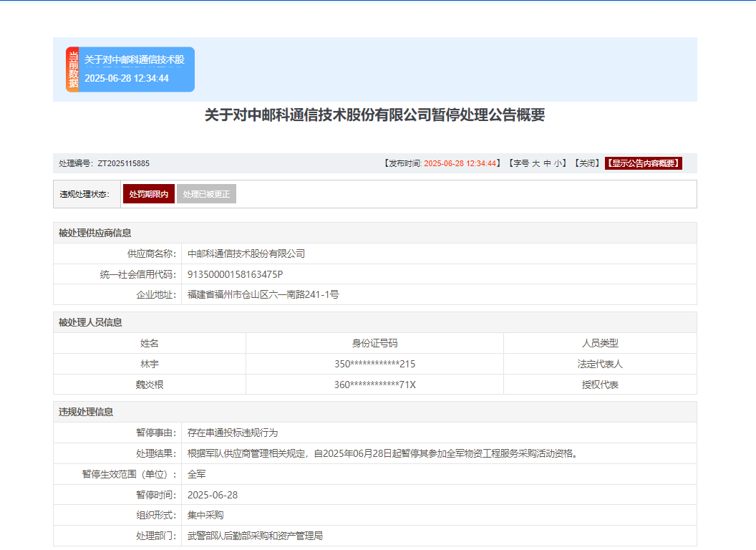Click the 违规处理信息 section header

(86, 412)
